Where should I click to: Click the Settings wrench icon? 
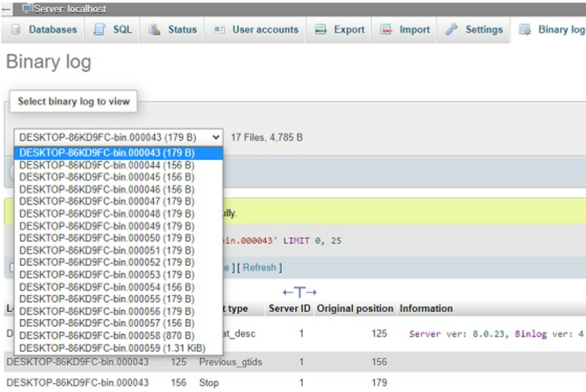[451, 30]
